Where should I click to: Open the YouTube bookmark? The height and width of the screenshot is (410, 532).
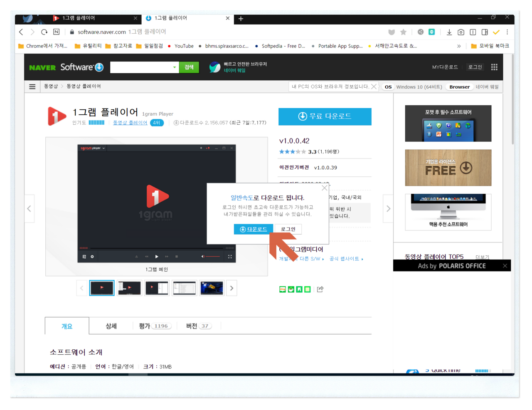[180, 46]
